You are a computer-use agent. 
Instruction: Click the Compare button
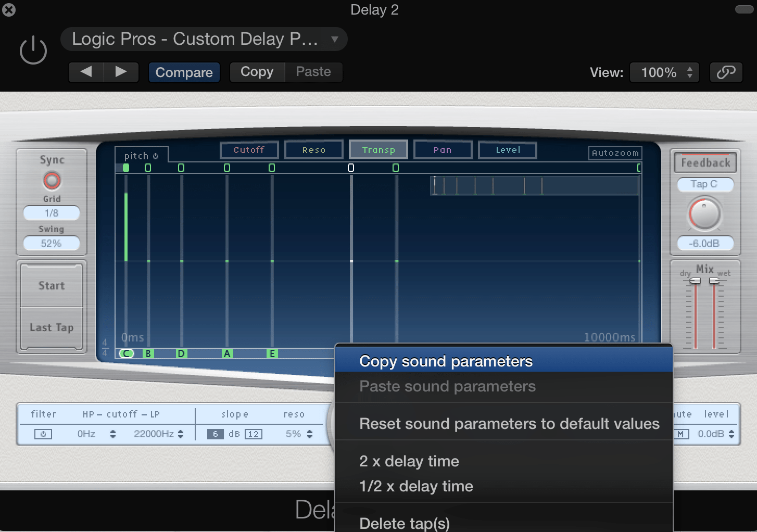184,72
